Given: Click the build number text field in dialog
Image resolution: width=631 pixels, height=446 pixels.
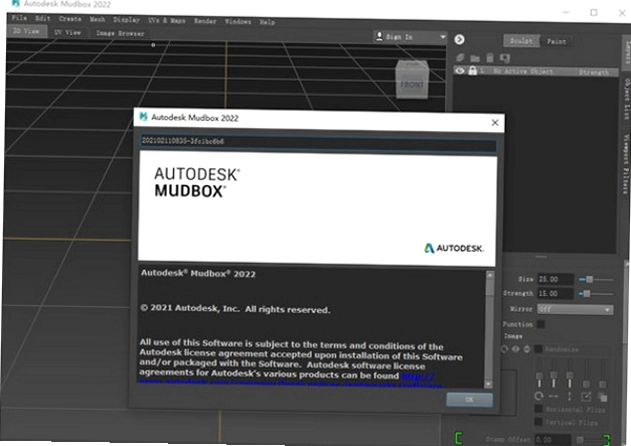Looking at the screenshot, I should coord(318,143).
